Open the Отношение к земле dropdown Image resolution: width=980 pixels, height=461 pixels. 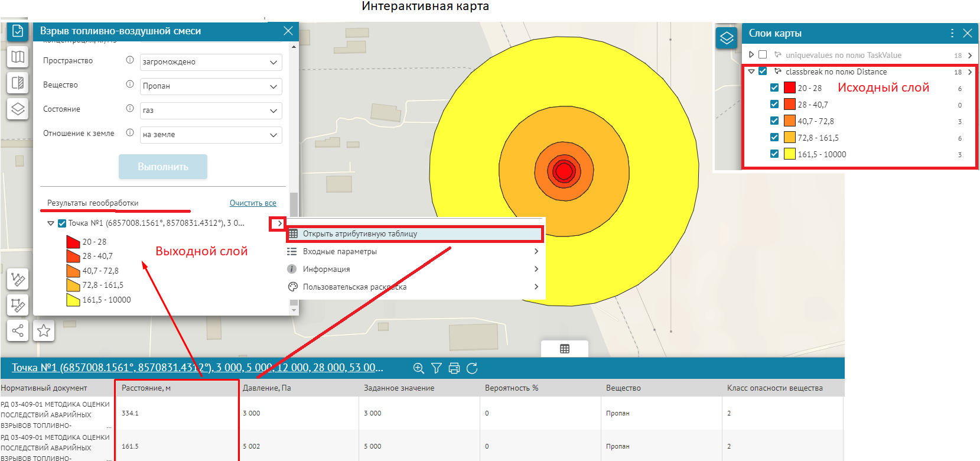point(211,135)
